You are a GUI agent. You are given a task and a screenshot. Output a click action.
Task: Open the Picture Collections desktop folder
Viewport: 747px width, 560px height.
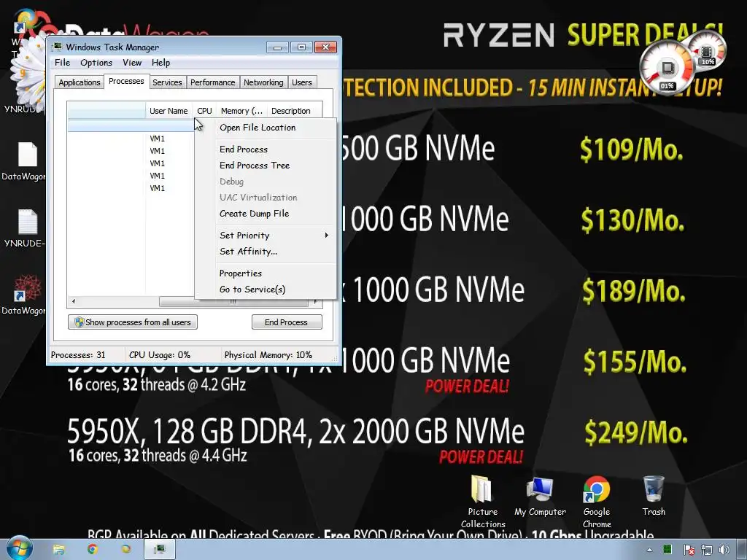coord(482,502)
